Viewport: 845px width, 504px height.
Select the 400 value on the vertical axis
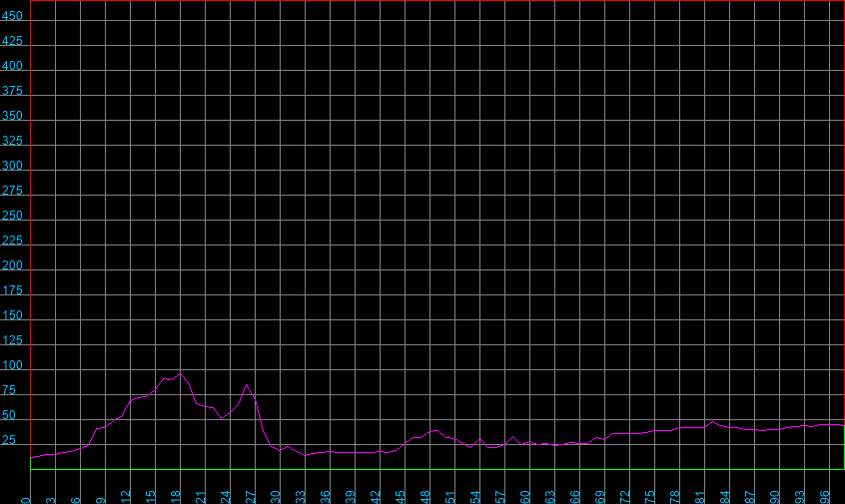[12, 66]
